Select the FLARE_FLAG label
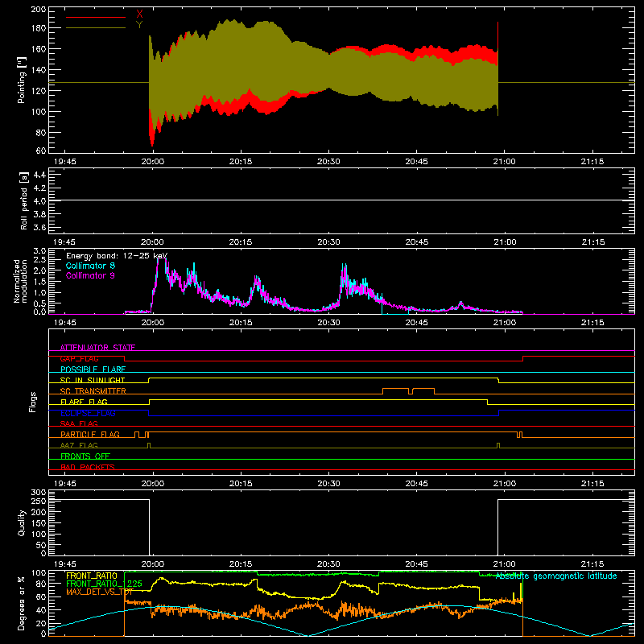 [84, 402]
